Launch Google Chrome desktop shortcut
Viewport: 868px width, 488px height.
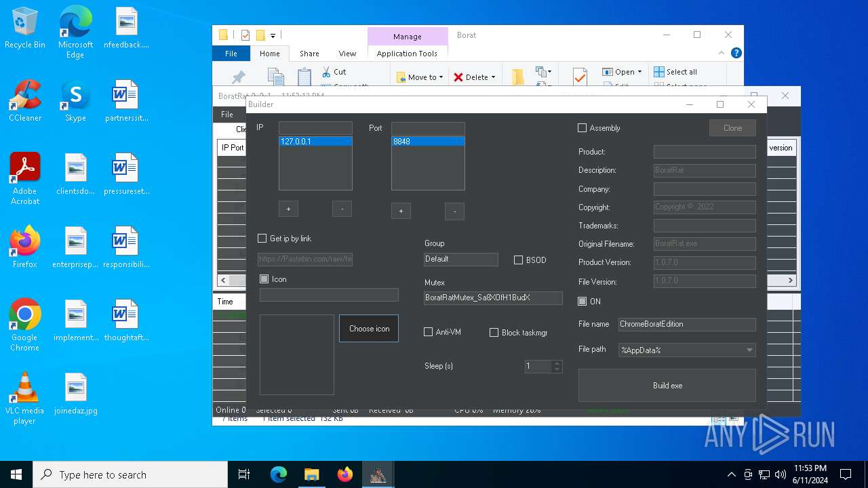[25, 325]
